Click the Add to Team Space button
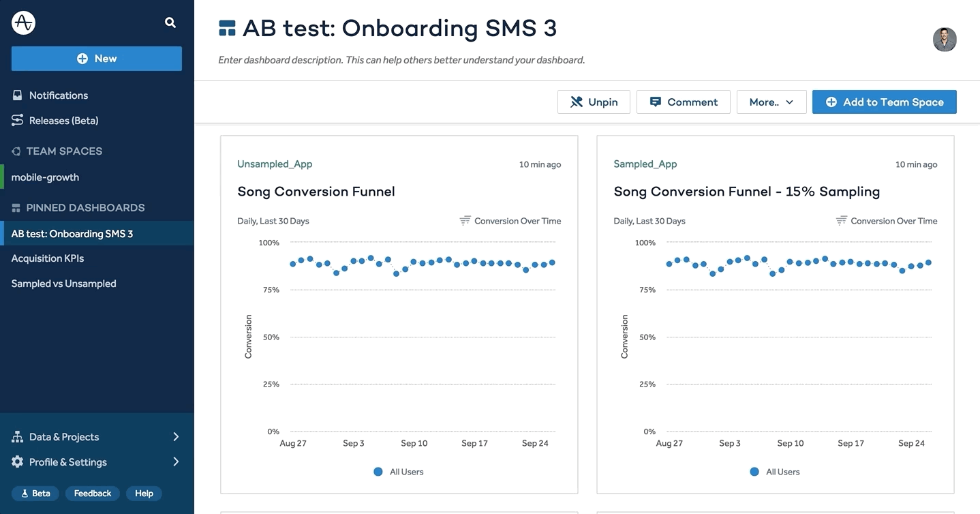 [x=884, y=102]
